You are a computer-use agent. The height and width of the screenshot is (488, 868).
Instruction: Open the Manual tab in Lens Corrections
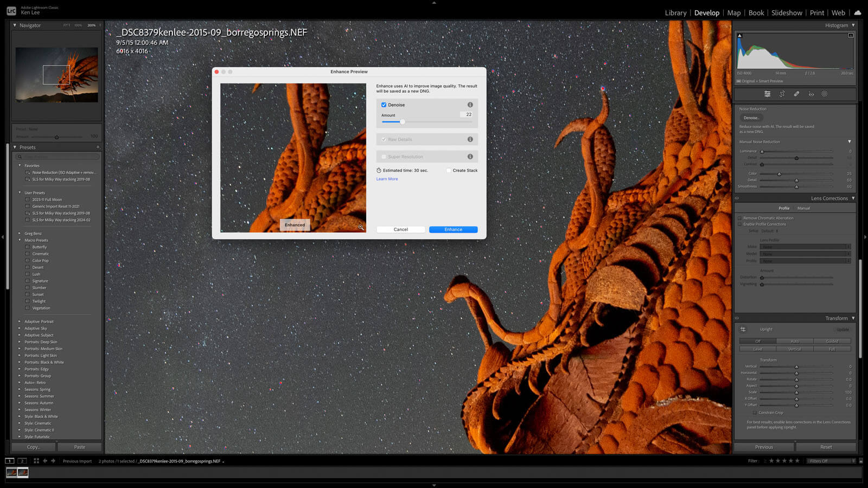[803, 208]
